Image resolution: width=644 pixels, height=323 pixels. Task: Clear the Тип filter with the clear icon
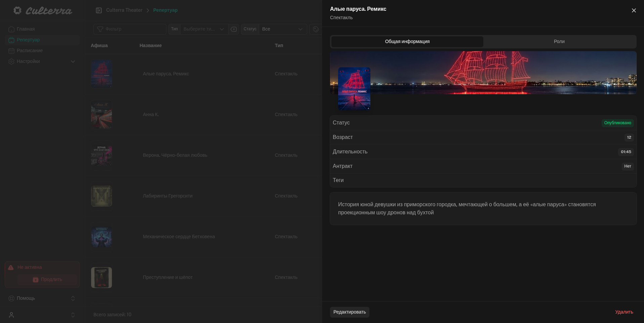[234, 29]
